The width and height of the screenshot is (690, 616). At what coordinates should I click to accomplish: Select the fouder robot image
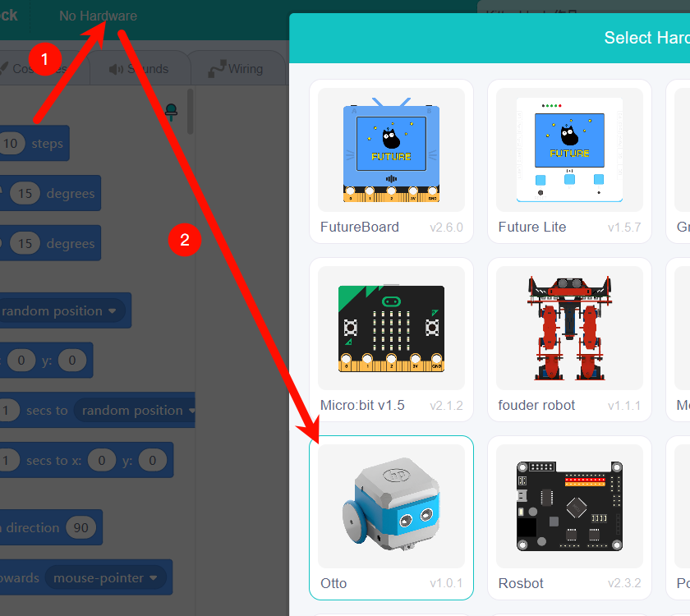point(569,327)
